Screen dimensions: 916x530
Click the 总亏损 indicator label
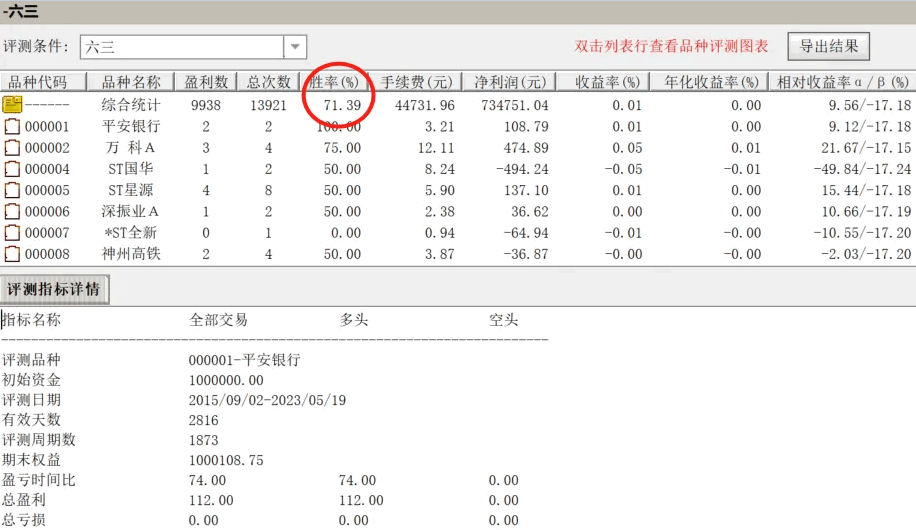pyautogui.click(x=24, y=519)
